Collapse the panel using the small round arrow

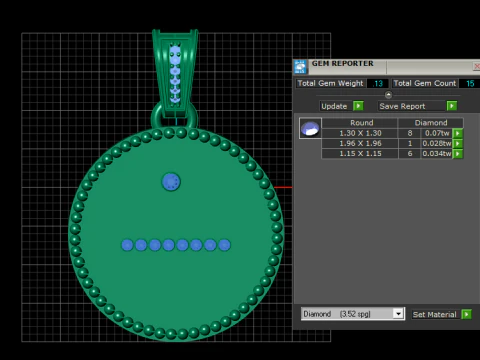click(388, 95)
